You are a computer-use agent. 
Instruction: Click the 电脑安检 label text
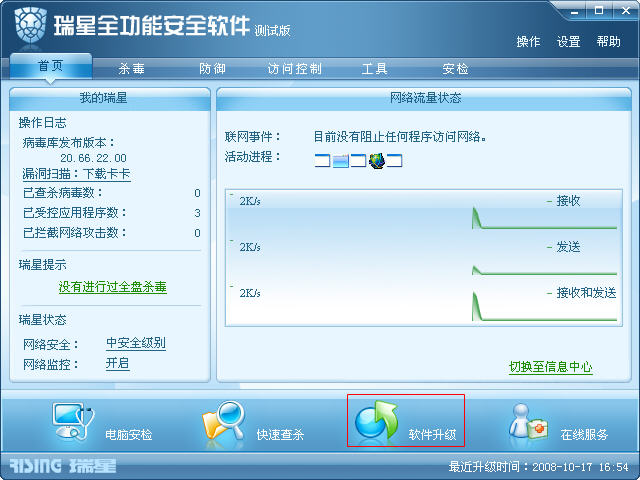tap(129, 435)
